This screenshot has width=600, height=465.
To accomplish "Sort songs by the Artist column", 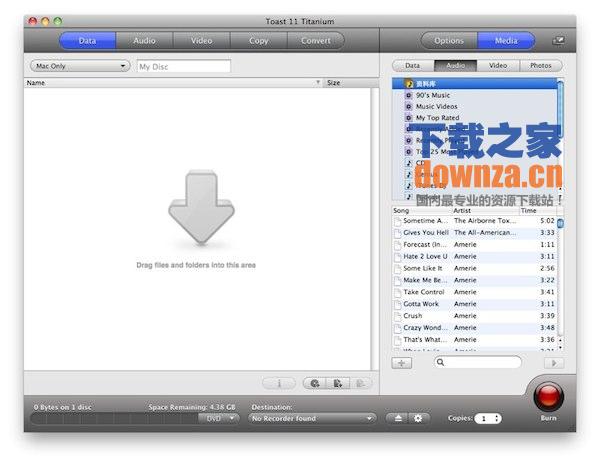I will pyautogui.click(x=485, y=211).
